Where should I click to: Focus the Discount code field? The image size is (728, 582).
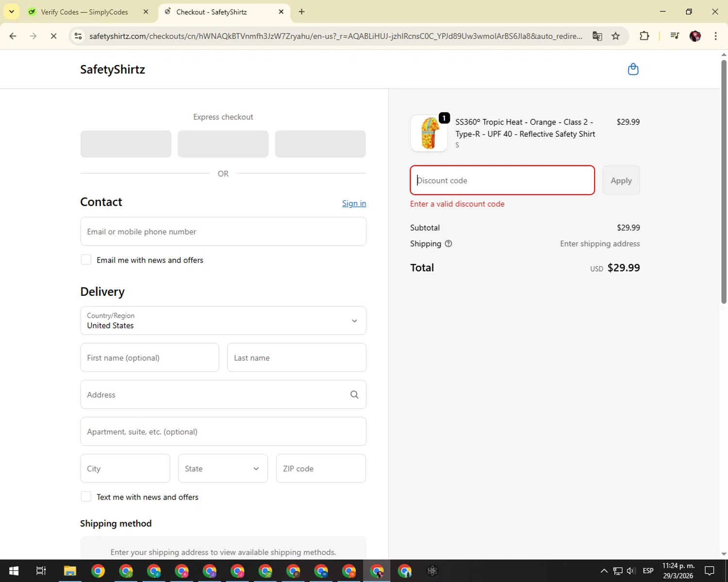[x=502, y=180]
